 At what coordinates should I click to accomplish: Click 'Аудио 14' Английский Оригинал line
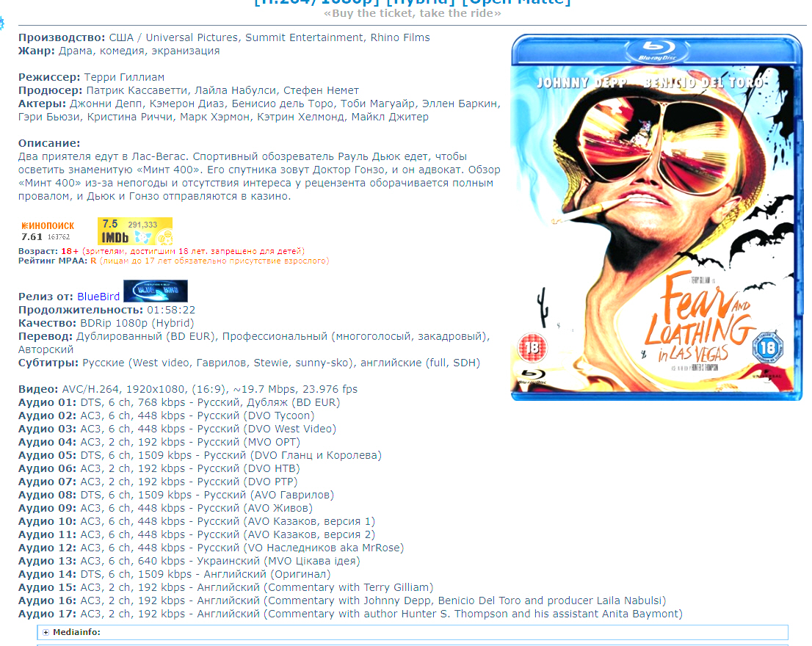[x=175, y=574]
